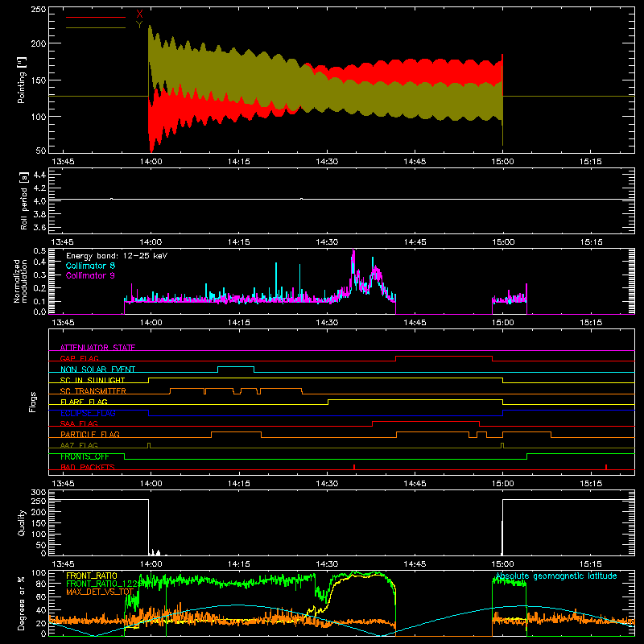Click the GAP_FLAG label
This screenshot has height=644, width=644.
[79, 358]
